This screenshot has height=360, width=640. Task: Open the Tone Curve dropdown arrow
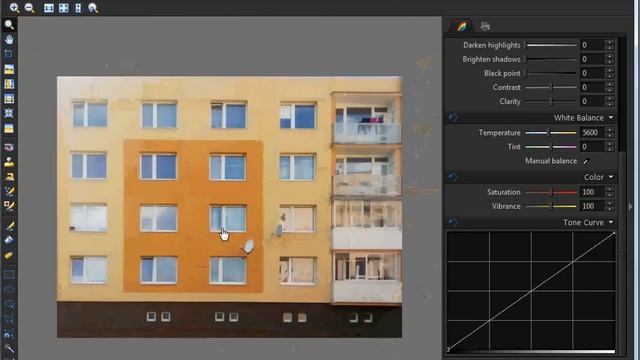[x=611, y=222]
